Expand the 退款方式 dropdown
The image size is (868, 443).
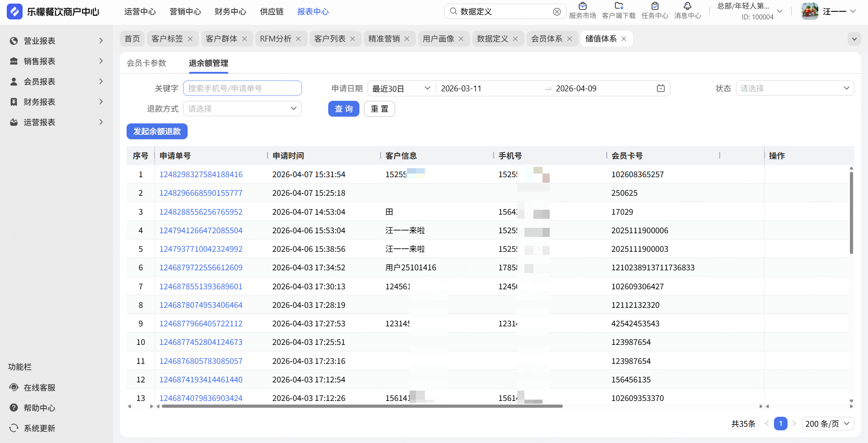[242, 109]
